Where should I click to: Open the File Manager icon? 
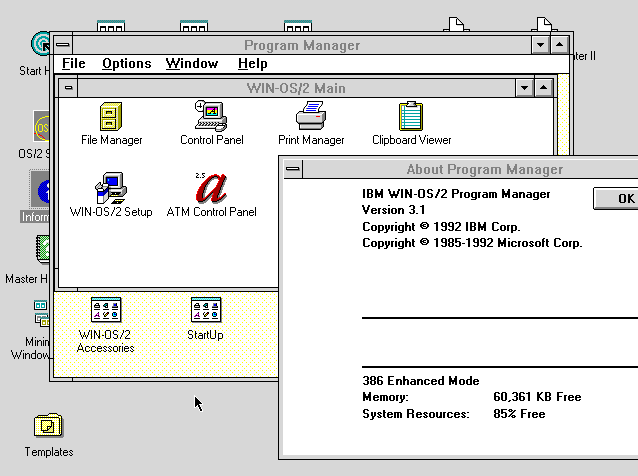[111, 117]
